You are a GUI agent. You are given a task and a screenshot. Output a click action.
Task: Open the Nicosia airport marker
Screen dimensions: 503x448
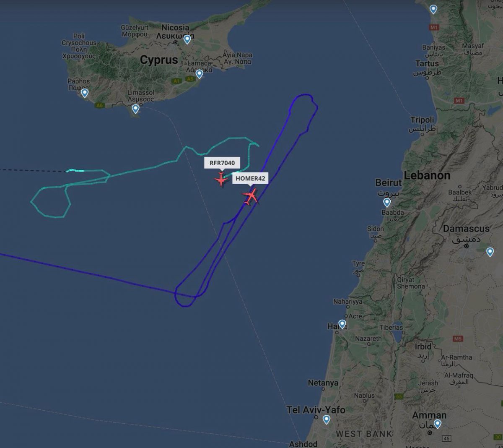click(187, 39)
